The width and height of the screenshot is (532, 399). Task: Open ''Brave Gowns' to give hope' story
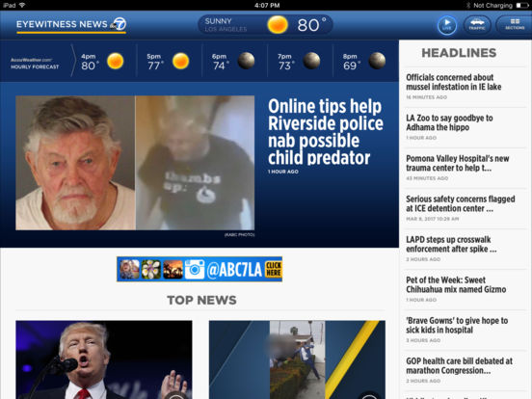coord(457,325)
